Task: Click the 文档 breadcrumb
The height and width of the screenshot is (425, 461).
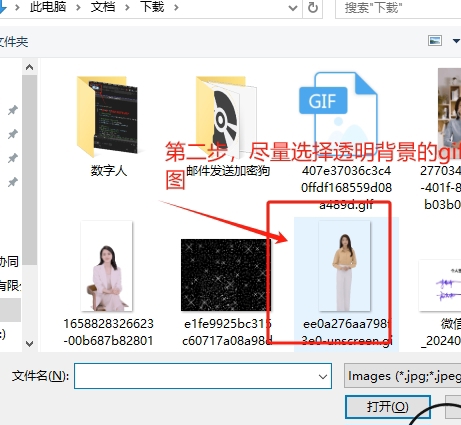Action: [x=103, y=7]
